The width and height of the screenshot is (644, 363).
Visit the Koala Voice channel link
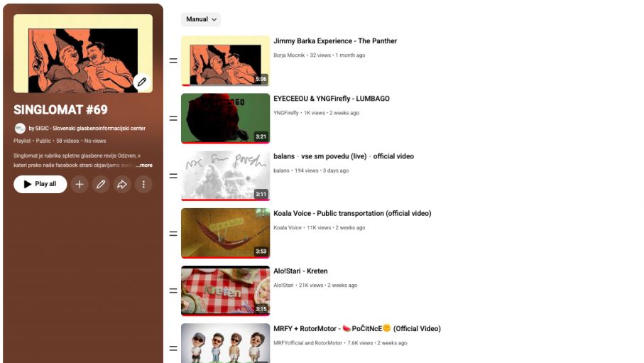[x=288, y=227]
